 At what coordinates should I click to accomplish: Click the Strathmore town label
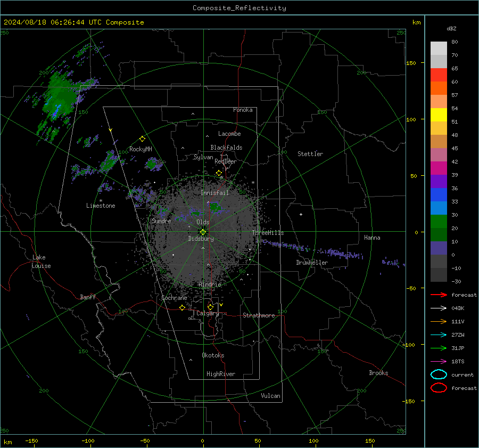point(259,315)
